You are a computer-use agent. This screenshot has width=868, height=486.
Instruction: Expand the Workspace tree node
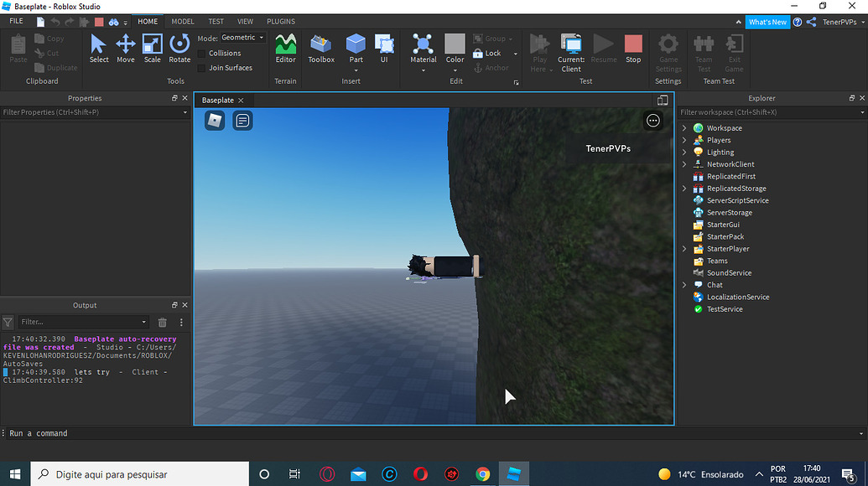(x=685, y=127)
